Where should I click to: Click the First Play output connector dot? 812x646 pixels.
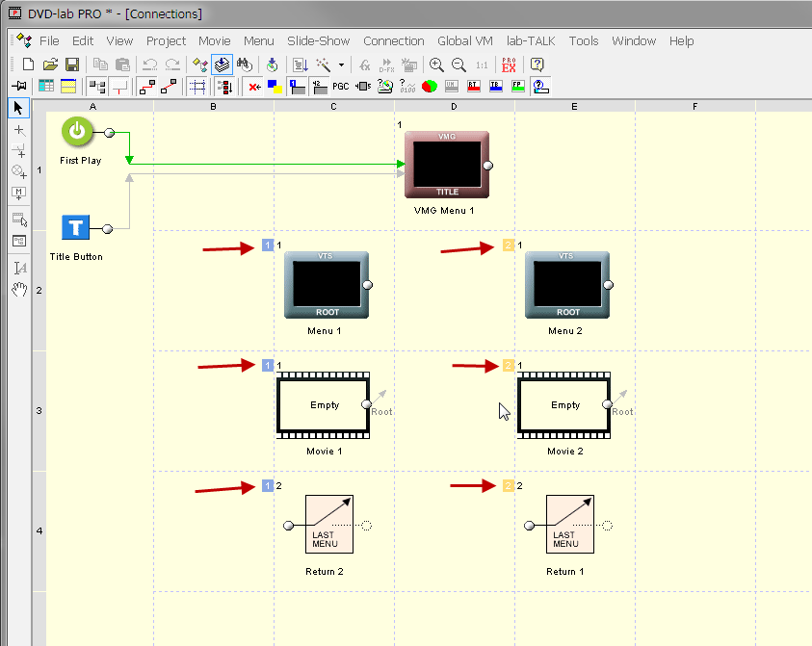tap(109, 133)
